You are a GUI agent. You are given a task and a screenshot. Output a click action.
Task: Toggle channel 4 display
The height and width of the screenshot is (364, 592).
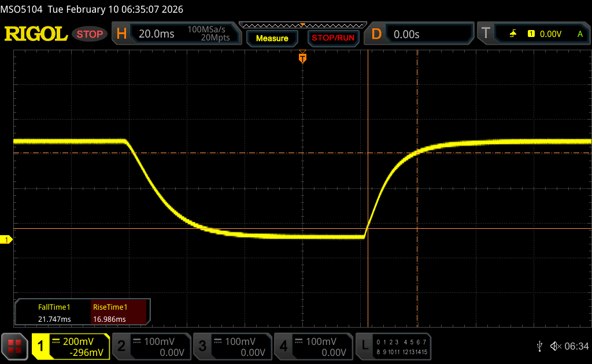click(x=313, y=346)
